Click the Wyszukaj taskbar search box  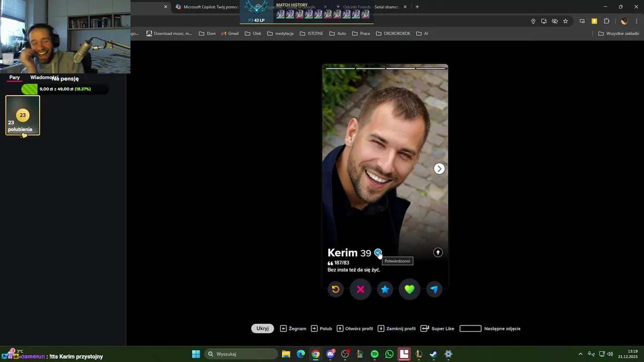[242, 354]
